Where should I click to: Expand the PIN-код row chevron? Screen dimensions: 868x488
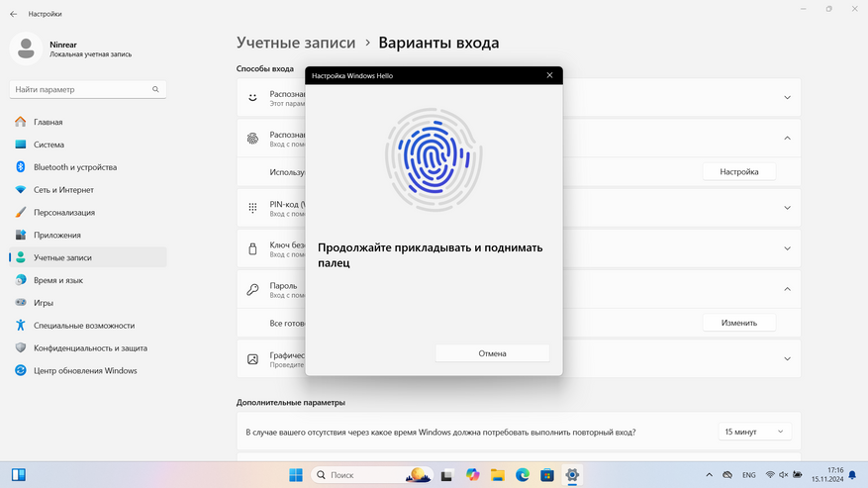[787, 208]
